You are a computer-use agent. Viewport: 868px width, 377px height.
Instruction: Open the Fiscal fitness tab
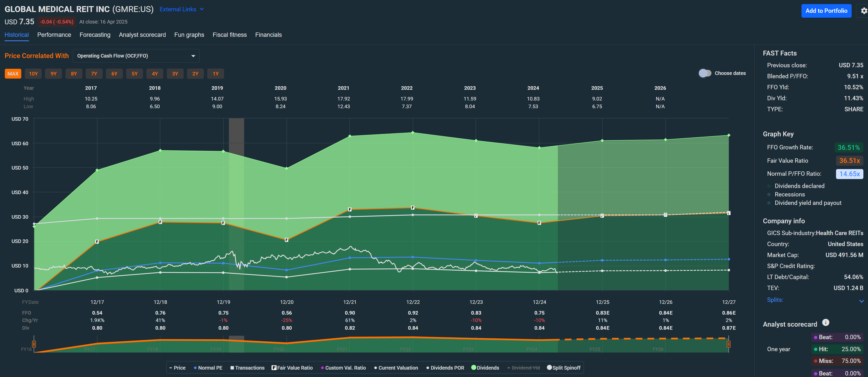[x=229, y=35]
